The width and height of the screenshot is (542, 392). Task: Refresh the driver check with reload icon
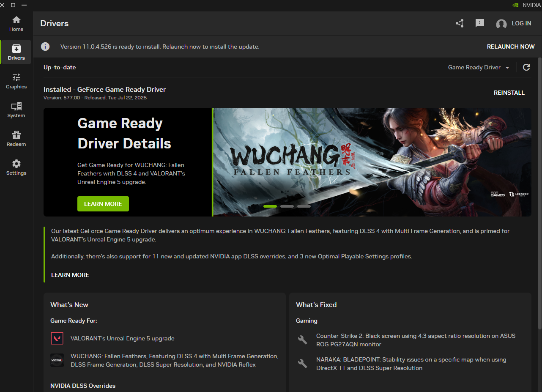coord(526,67)
